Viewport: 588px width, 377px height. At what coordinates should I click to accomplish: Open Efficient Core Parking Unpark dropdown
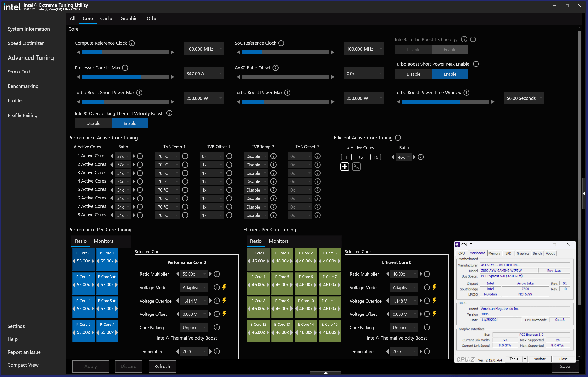[x=404, y=327]
